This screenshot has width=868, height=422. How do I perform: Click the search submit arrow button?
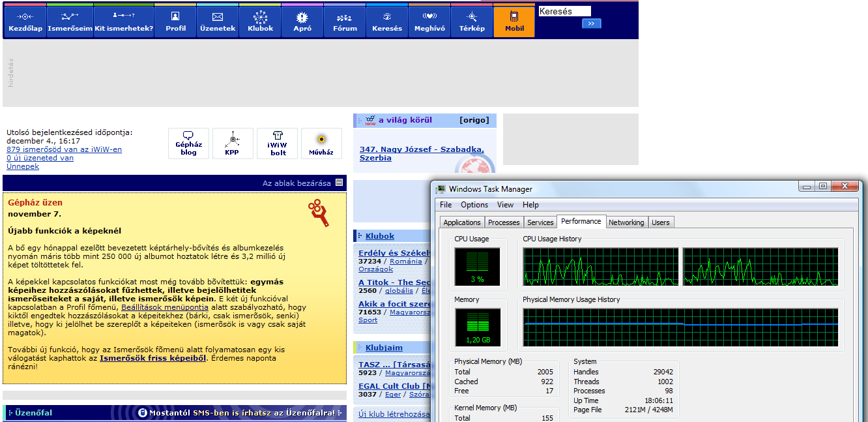tap(592, 23)
